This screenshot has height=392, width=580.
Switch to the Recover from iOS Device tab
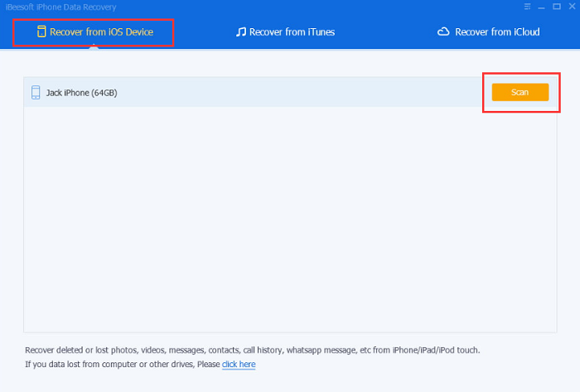(101, 32)
